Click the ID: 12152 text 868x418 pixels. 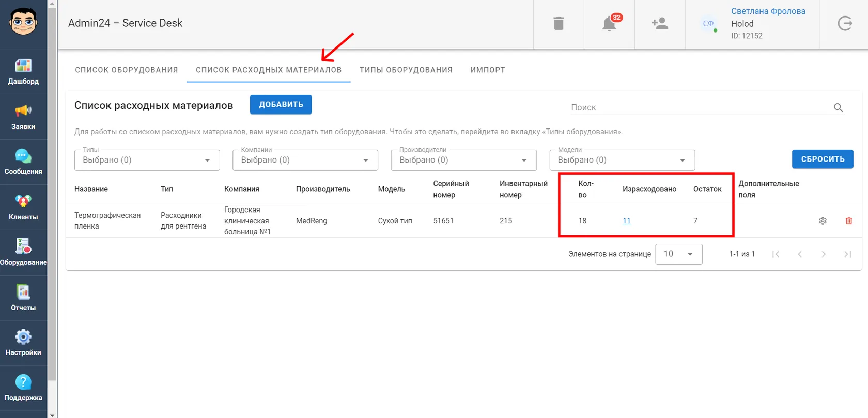point(747,36)
